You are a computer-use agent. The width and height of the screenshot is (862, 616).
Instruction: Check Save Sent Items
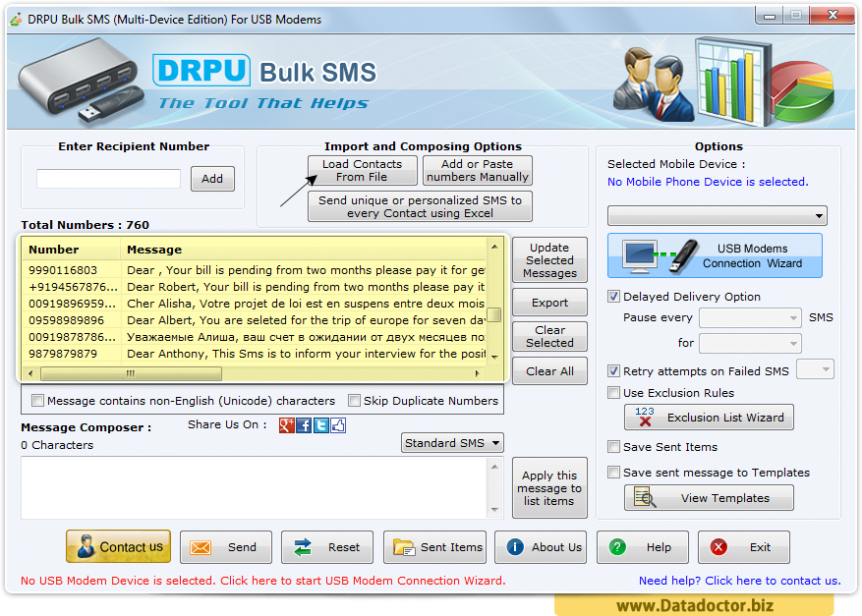coord(613,447)
